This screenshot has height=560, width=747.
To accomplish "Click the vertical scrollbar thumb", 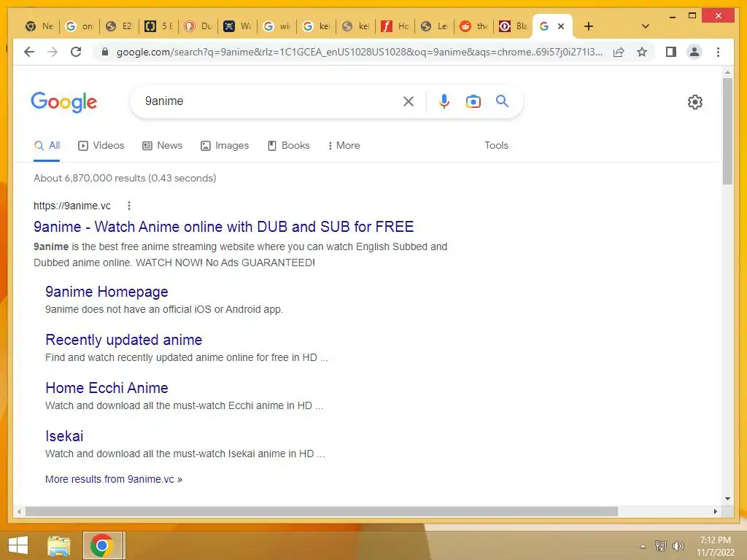I will [727, 131].
